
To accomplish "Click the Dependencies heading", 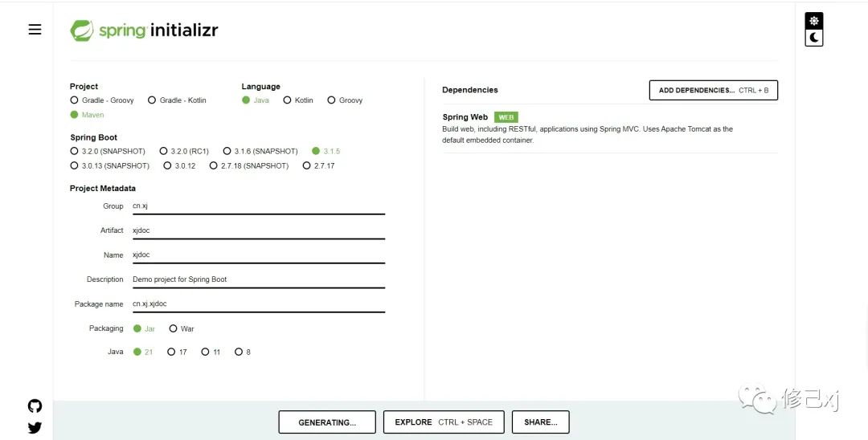I will pyautogui.click(x=470, y=90).
